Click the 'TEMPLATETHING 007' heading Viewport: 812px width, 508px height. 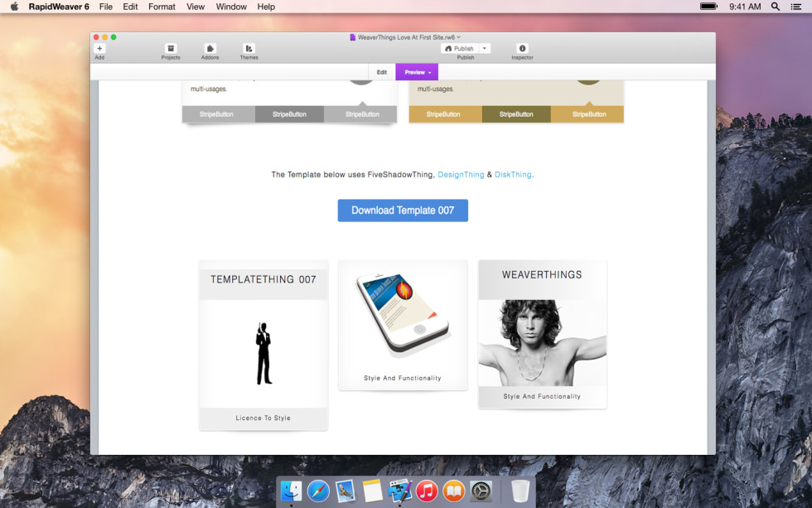[263, 279]
